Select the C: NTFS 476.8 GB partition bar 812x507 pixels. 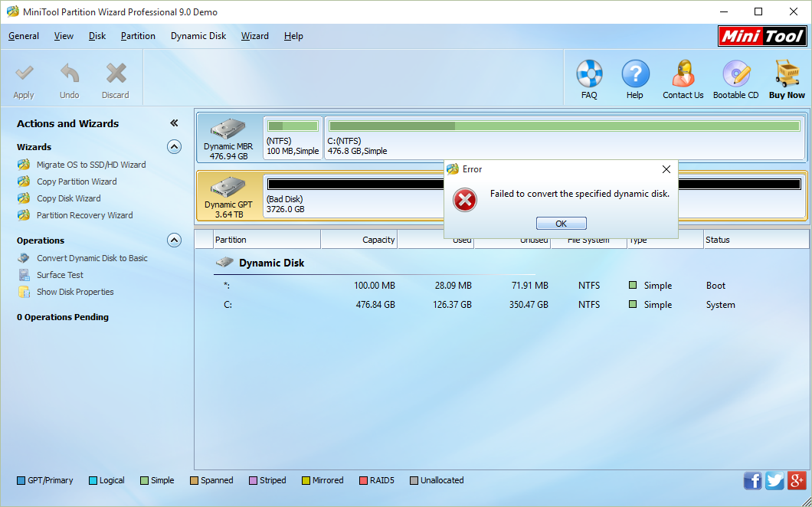click(x=565, y=138)
